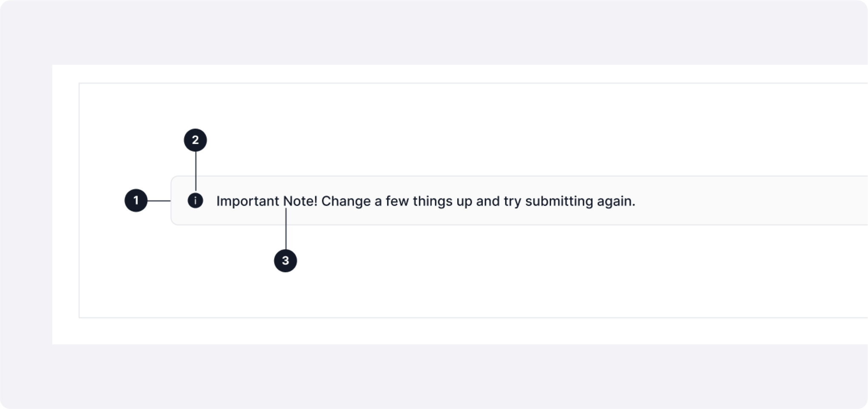The width and height of the screenshot is (868, 409).
Task: Click the word "try" in the message
Action: pyautogui.click(x=512, y=201)
